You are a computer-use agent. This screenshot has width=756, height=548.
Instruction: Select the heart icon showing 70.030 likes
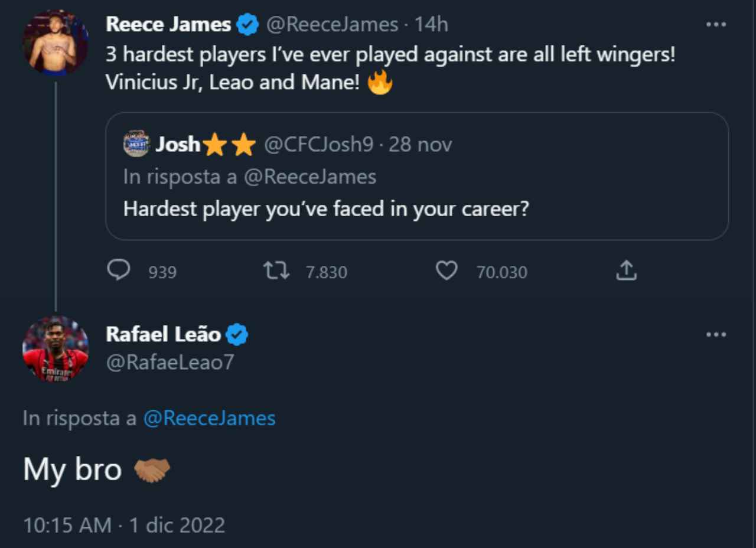tap(447, 270)
